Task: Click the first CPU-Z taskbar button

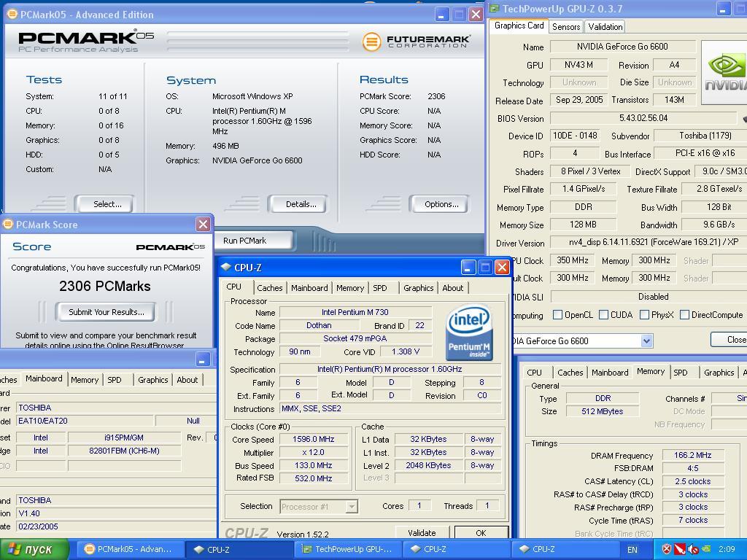Action: coord(239,549)
